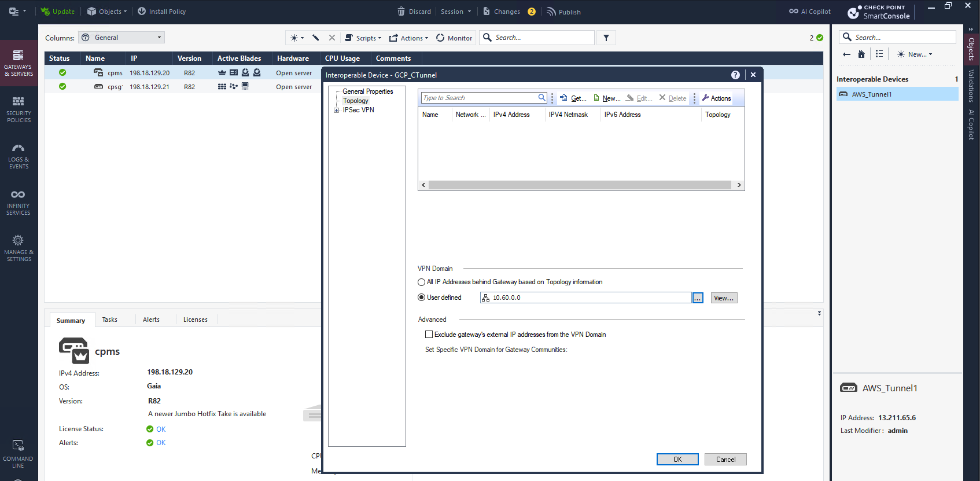Click the help question mark in dialog
Viewport: 980px width, 481px height.
[x=735, y=75]
